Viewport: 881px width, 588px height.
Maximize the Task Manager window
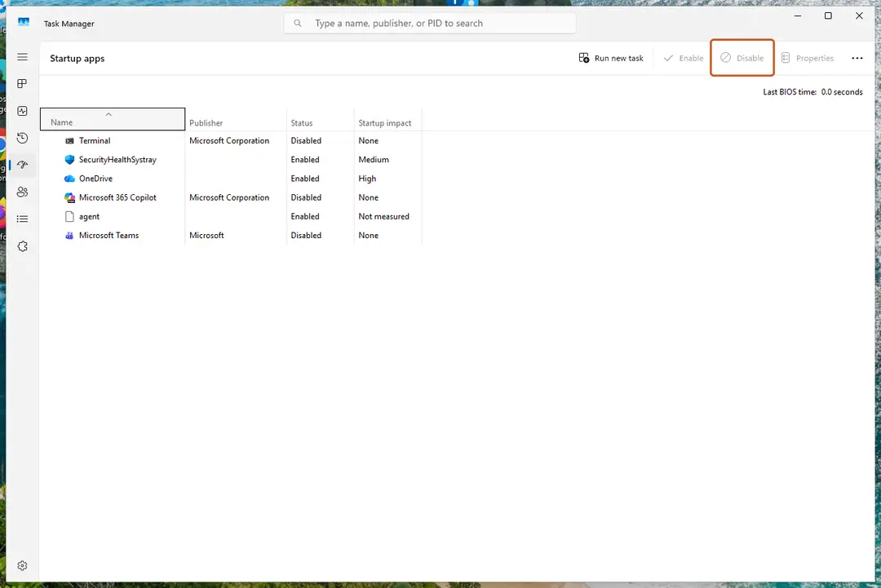tap(828, 15)
